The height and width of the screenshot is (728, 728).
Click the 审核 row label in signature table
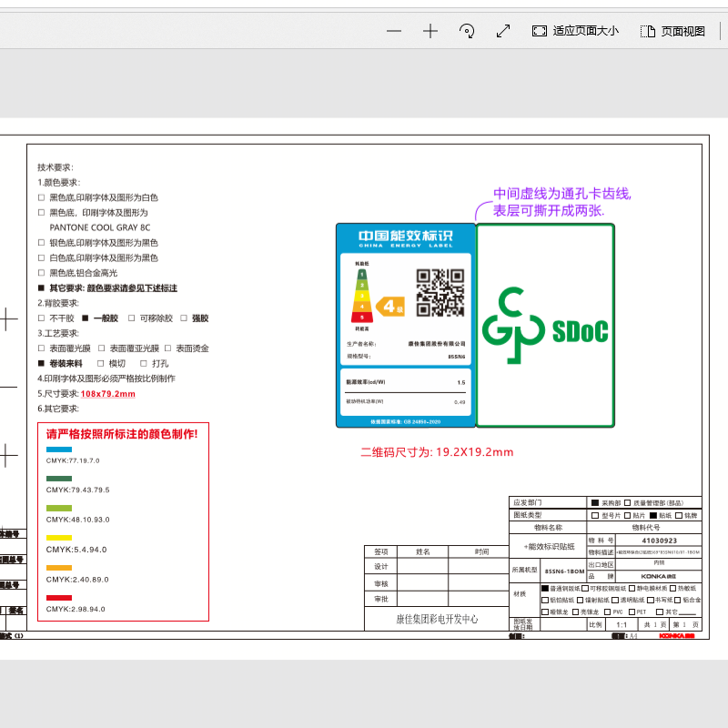[381, 583]
